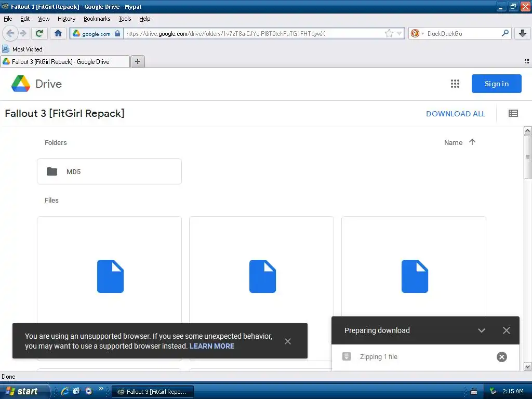Open the History menu

point(66,19)
